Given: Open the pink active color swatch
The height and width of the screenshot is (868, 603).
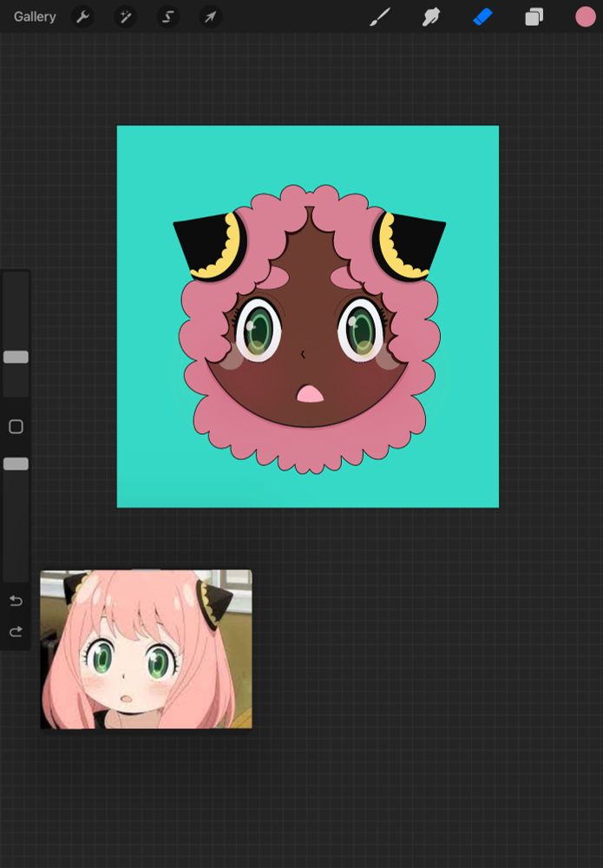Looking at the screenshot, I should 585,17.
